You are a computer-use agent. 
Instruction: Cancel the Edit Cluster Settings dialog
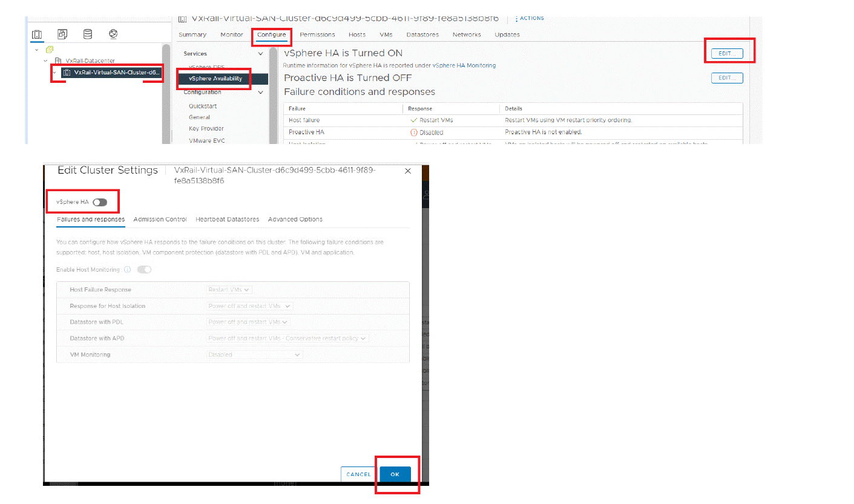[x=358, y=474]
